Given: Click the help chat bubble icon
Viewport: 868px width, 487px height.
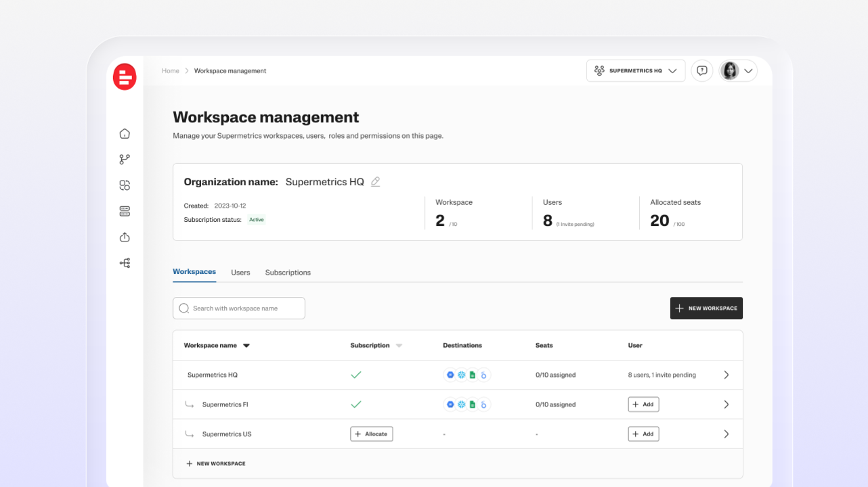Looking at the screenshot, I should point(702,70).
